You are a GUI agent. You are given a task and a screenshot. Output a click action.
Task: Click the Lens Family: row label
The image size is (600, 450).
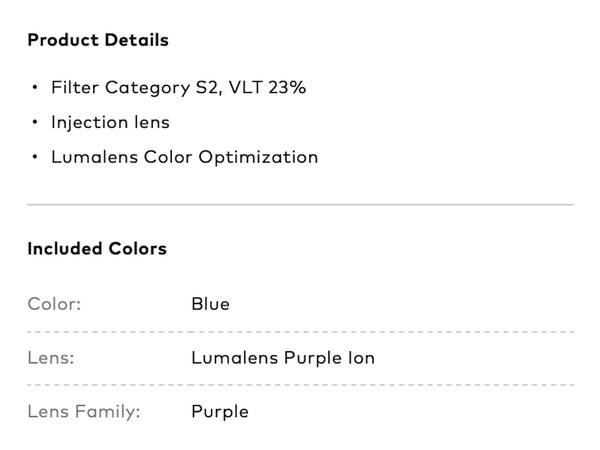[x=84, y=411]
